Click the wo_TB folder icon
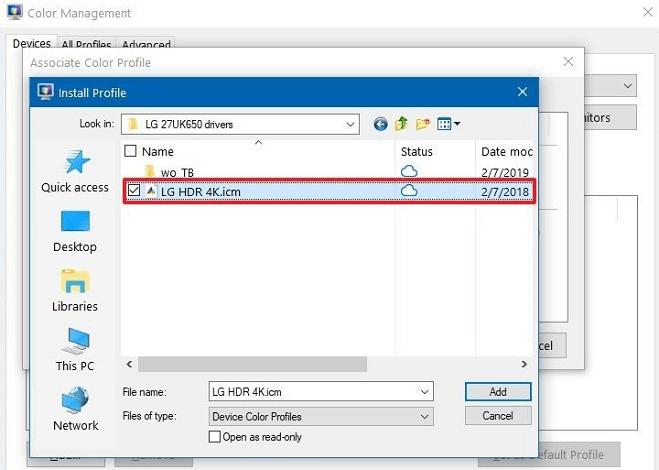This screenshot has height=470, width=659. click(x=150, y=172)
